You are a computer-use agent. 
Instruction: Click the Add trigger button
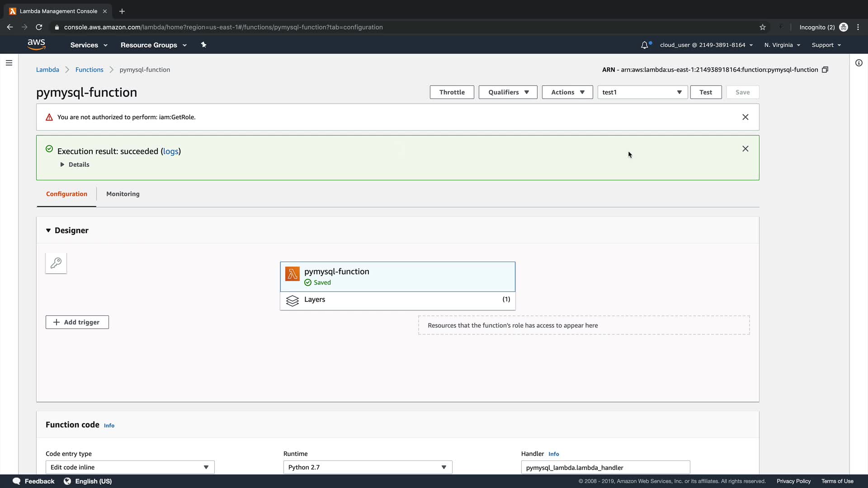(x=77, y=322)
